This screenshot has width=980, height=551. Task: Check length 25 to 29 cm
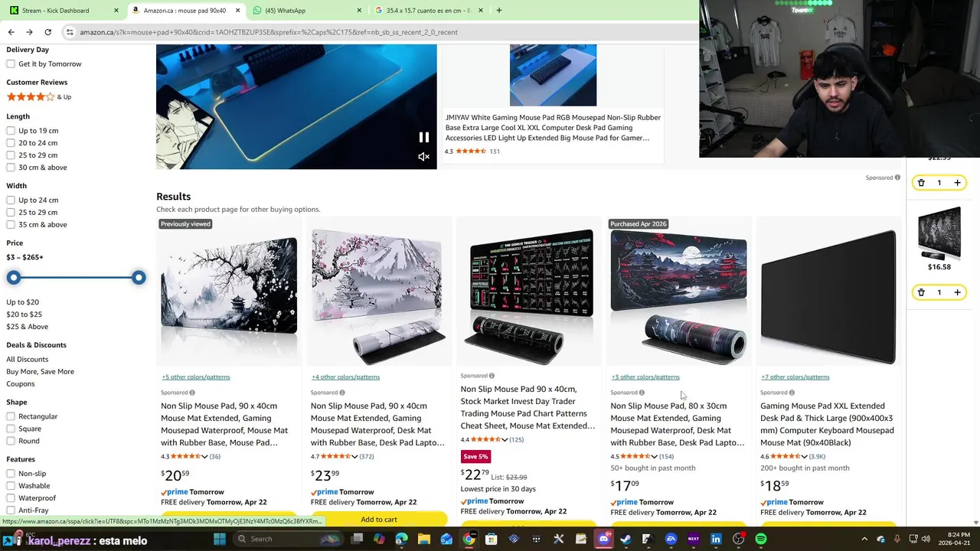(x=11, y=155)
